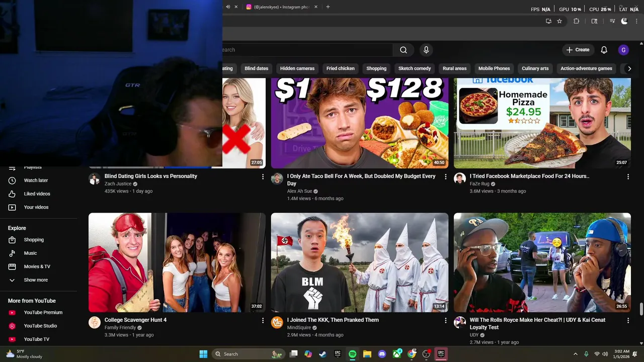The image size is (644, 362).
Task: Open the Xbox app in taskbar
Action: point(397,354)
